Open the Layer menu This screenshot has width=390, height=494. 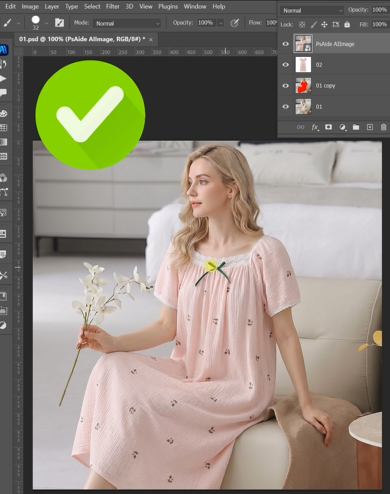52,6
